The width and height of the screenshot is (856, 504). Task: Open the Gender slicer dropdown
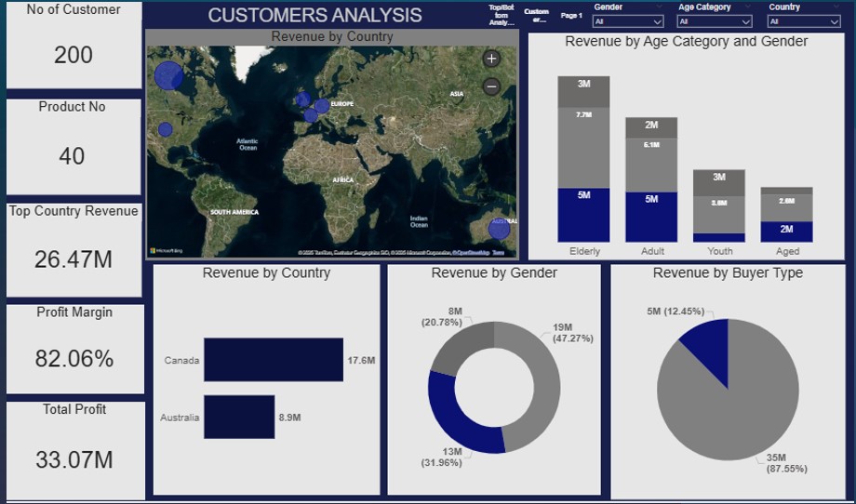pos(628,21)
